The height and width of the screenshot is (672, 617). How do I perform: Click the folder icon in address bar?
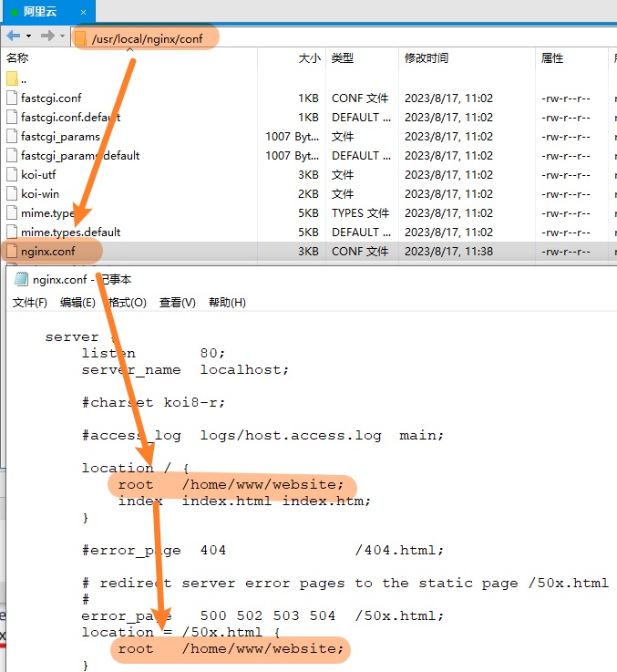click(x=80, y=38)
